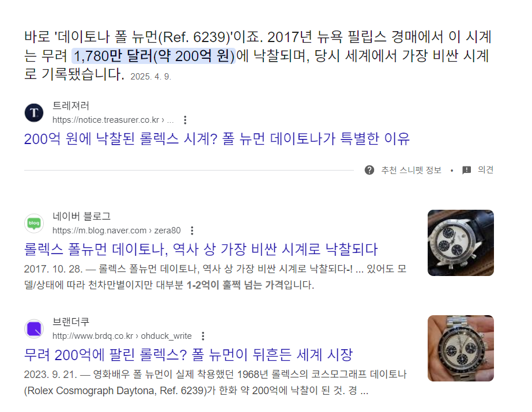532x412 pixels.
Task: Open the '롤렉스 폴뉴먼 데이토나' Naver blog result
Action: click(201, 250)
